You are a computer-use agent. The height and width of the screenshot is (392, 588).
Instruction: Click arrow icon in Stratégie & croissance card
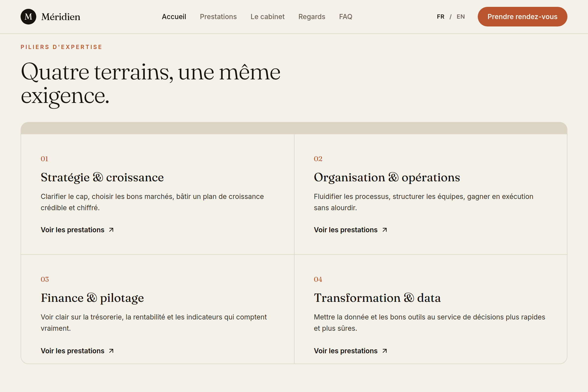click(111, 230)
